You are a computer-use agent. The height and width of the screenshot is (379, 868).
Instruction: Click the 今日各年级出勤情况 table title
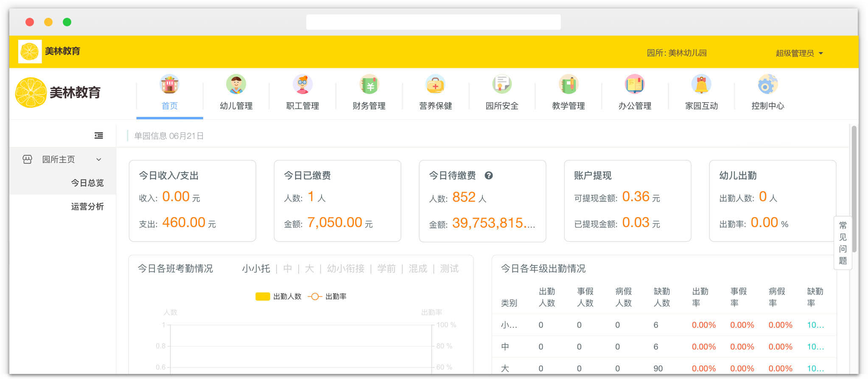(x=543, y=269)
